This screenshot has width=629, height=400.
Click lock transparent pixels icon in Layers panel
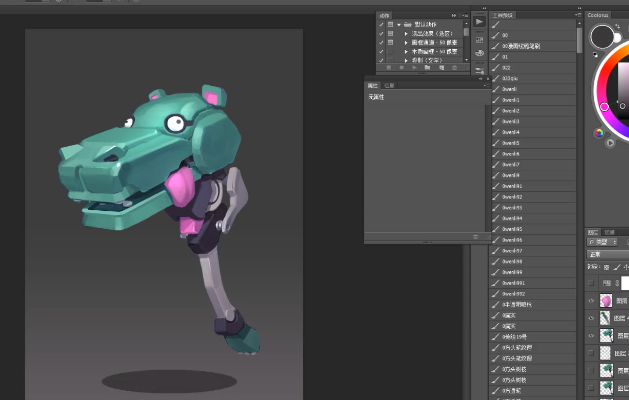pos(607,267)
